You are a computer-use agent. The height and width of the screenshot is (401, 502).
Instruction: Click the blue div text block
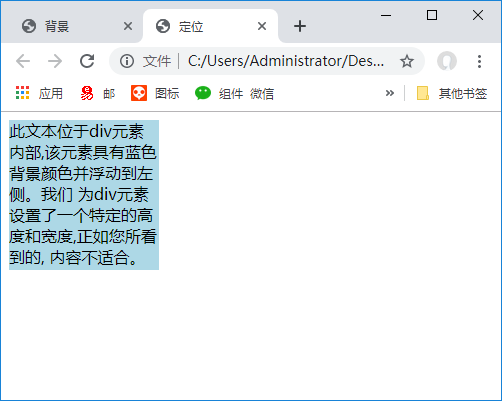(x=84, y=195)
